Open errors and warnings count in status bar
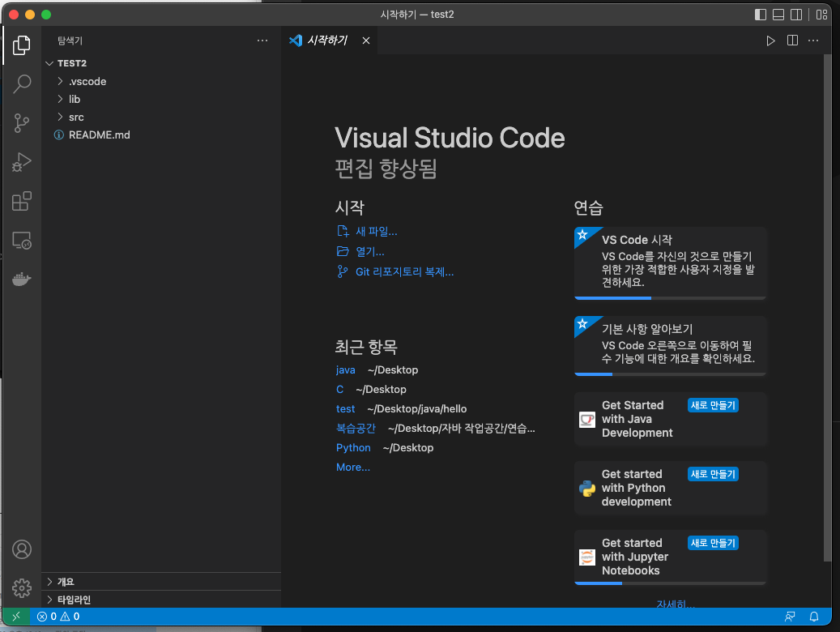The width and height of the screenshot is (840, 632). pos(58,617)
